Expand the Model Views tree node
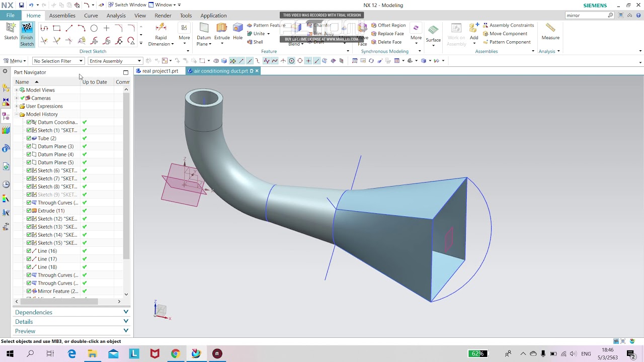Image resolution: width=644 pixels, height=362 pixels. coord(17,90)
